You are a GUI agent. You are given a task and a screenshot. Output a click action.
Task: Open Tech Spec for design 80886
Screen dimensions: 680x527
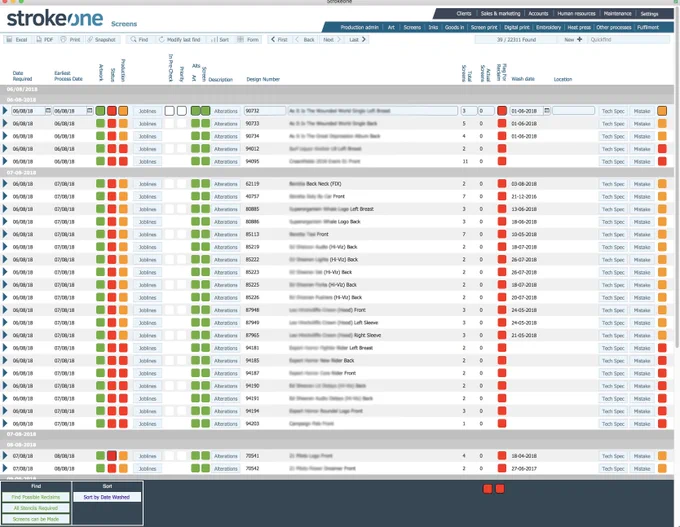coord(613,222)
